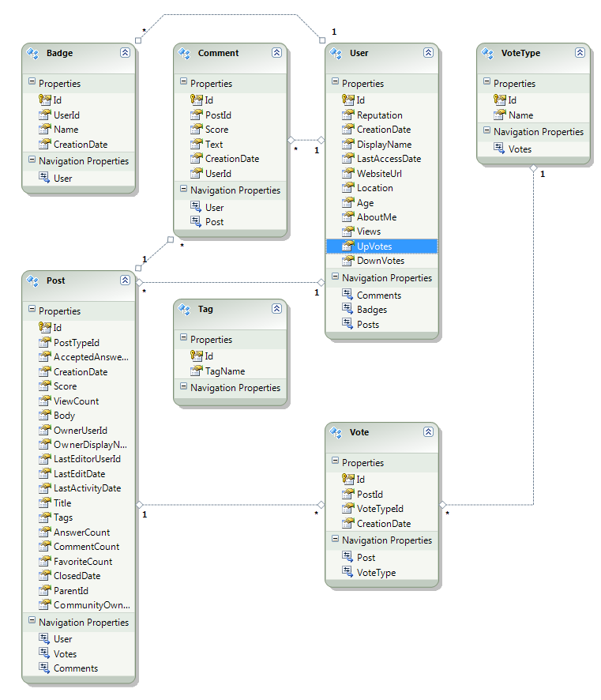Click navigation icon beside Post in Comment
The image size is (601, 700).
pyautogui.click(x=196, y=221)
